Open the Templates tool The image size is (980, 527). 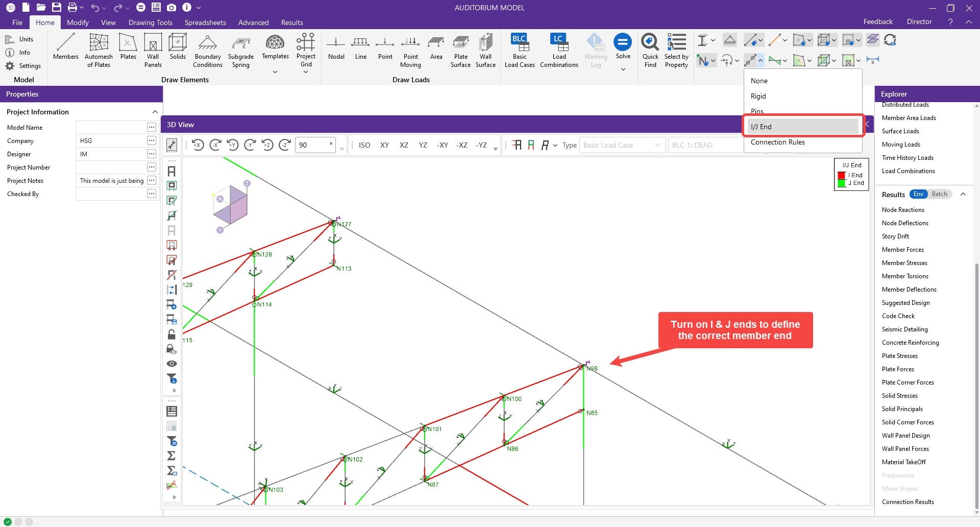(275, 49)
